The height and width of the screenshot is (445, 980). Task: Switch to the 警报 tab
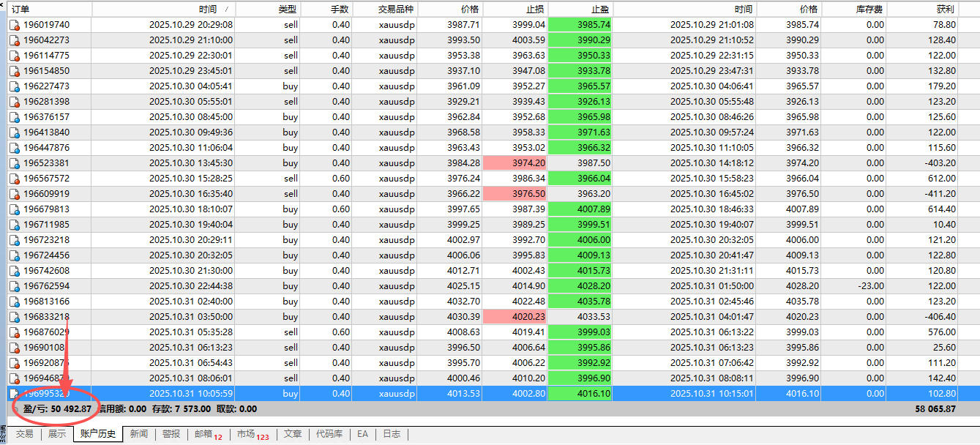coord(171,434)
